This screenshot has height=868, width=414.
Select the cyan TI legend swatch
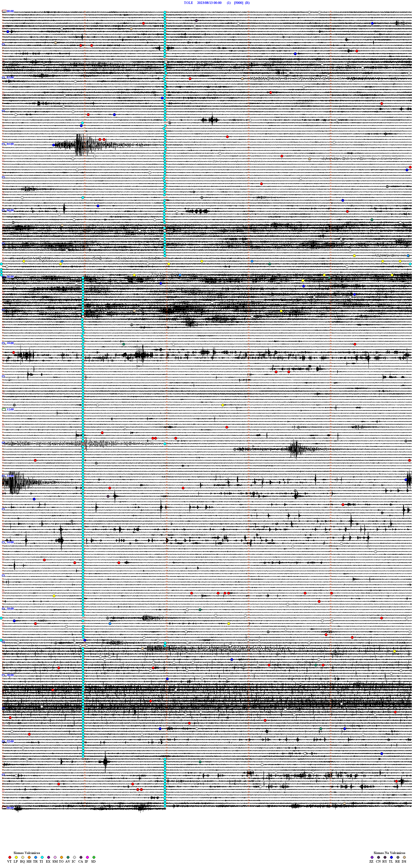[42, 857]
